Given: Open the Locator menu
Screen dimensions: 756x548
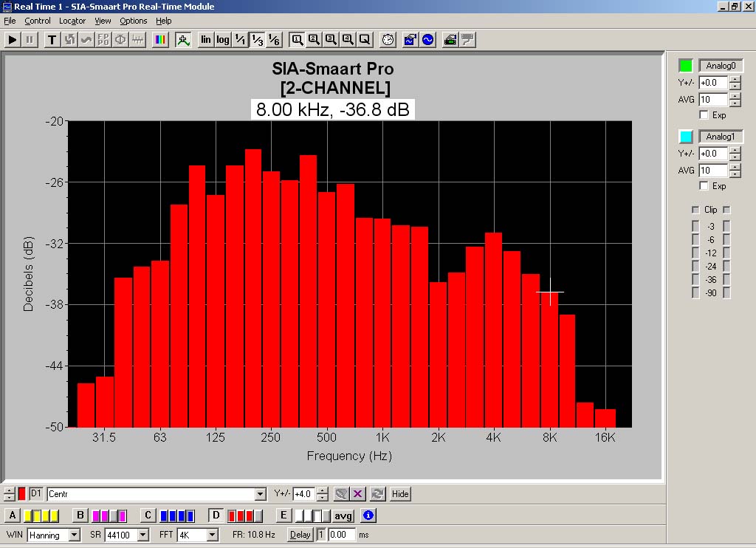Looking at the screenshot, I should coord(72,21).
